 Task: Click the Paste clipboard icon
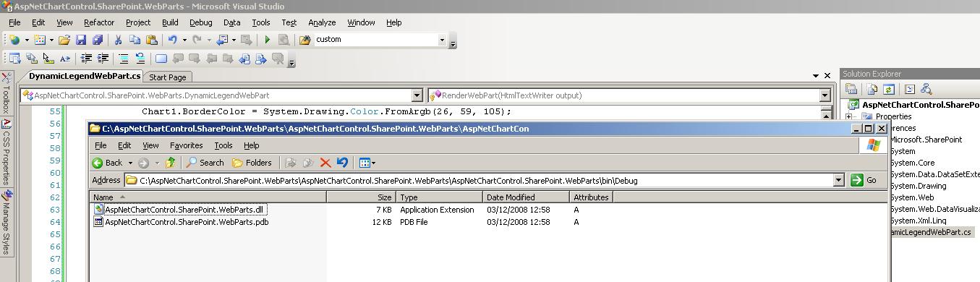pyautogui.click(x=151, y=40)
